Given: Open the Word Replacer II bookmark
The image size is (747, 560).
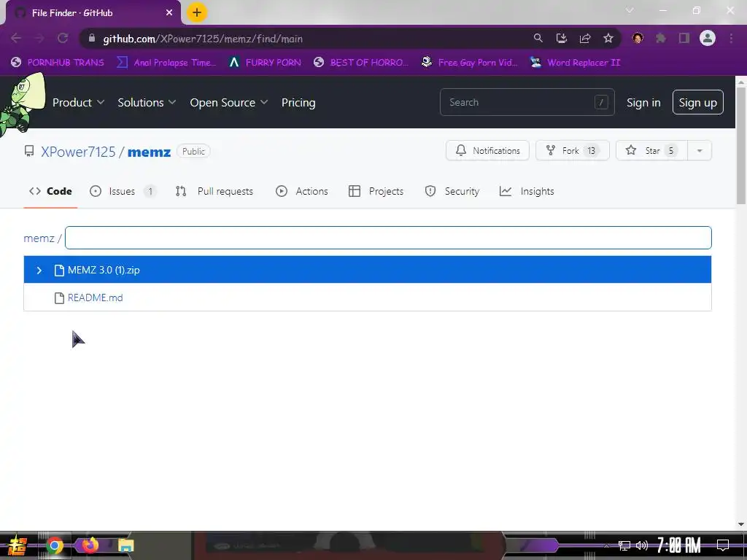Looking at the screenshot, I should [x=576, y=63].
